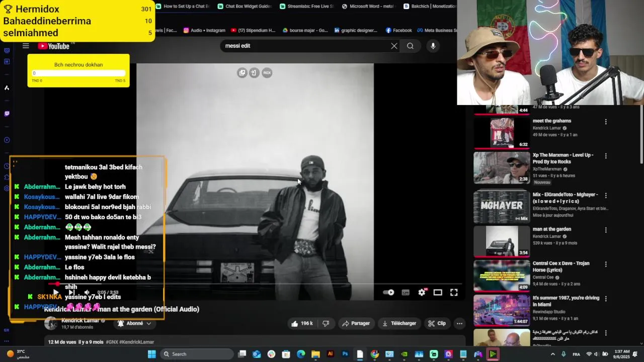Create a Clip of the video
This screenshot has height=362, width=644.
click(437, 323)
